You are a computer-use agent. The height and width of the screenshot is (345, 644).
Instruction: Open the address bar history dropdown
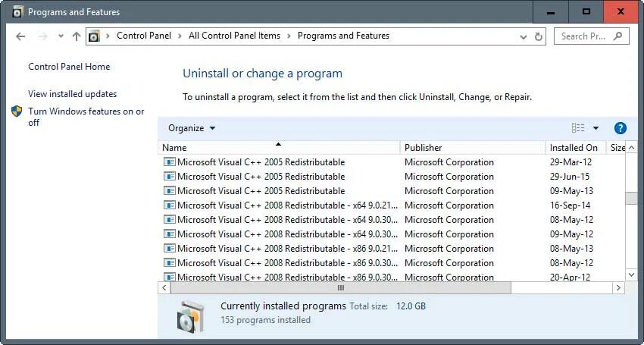(523, 36)
